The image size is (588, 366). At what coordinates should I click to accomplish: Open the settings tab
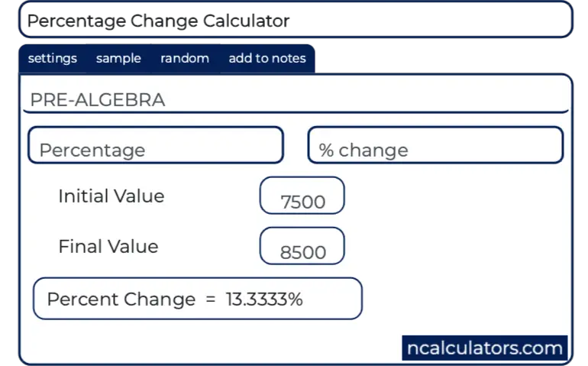click(52, 58)
